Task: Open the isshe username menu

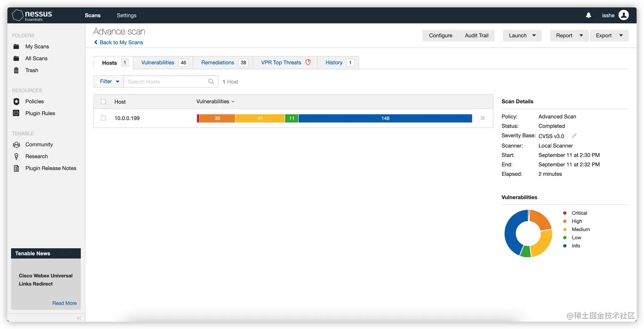Action: point(608,15)
